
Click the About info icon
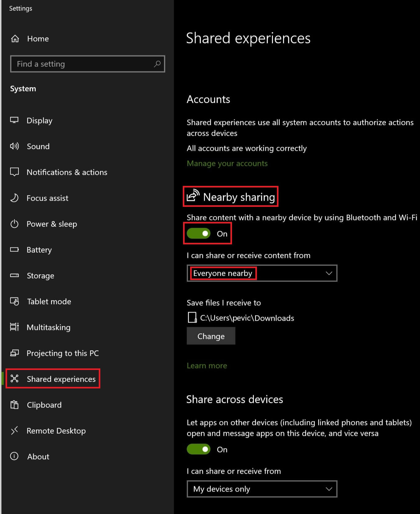click(x=14, y=456)
